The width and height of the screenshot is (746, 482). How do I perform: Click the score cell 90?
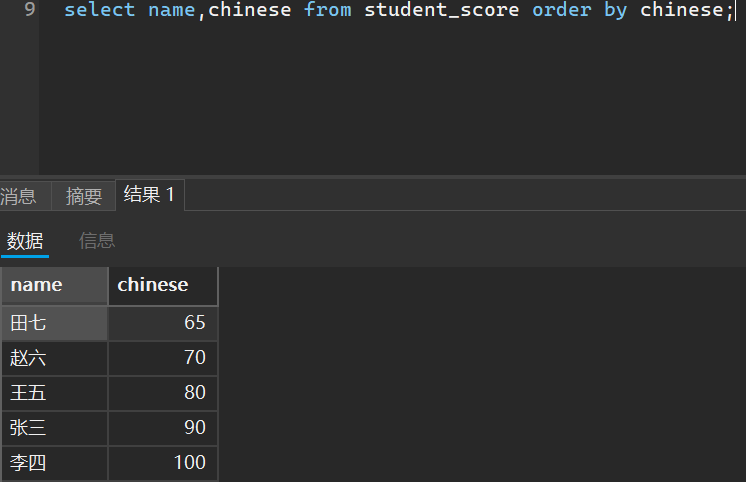point(163,428)
